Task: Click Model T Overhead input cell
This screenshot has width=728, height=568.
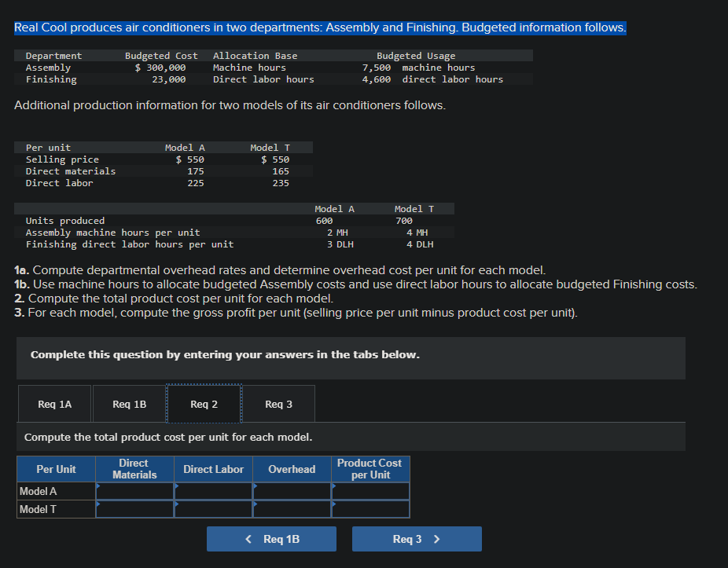Action: click(292, 509)
